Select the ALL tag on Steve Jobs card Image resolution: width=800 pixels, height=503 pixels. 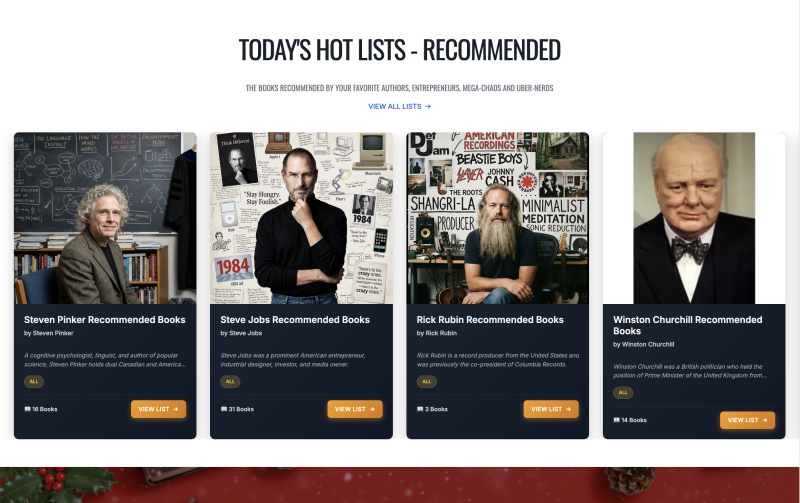(x=230, y=382)
